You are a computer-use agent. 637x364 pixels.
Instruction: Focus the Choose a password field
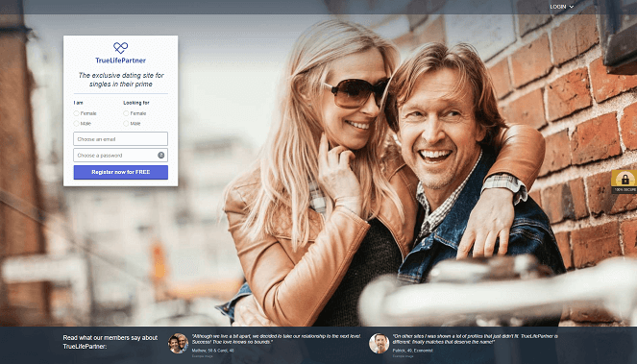tap(121, 156)
